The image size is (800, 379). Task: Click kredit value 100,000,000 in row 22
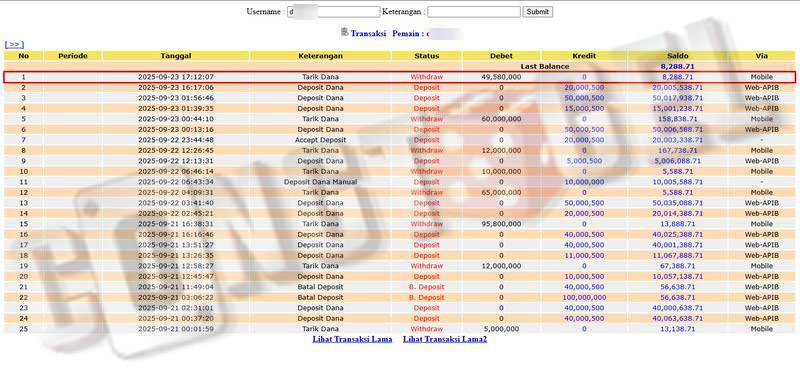point(584,297)
